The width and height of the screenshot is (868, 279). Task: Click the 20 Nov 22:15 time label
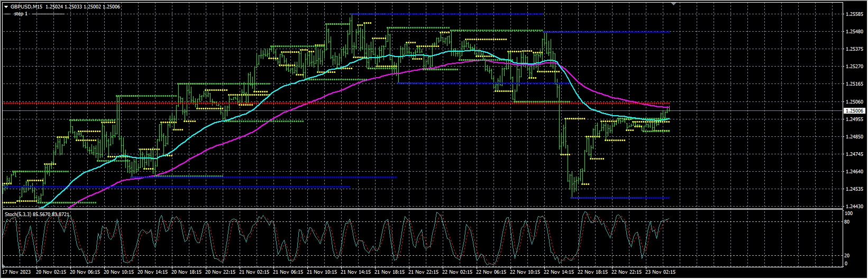(x=222, y=273)
